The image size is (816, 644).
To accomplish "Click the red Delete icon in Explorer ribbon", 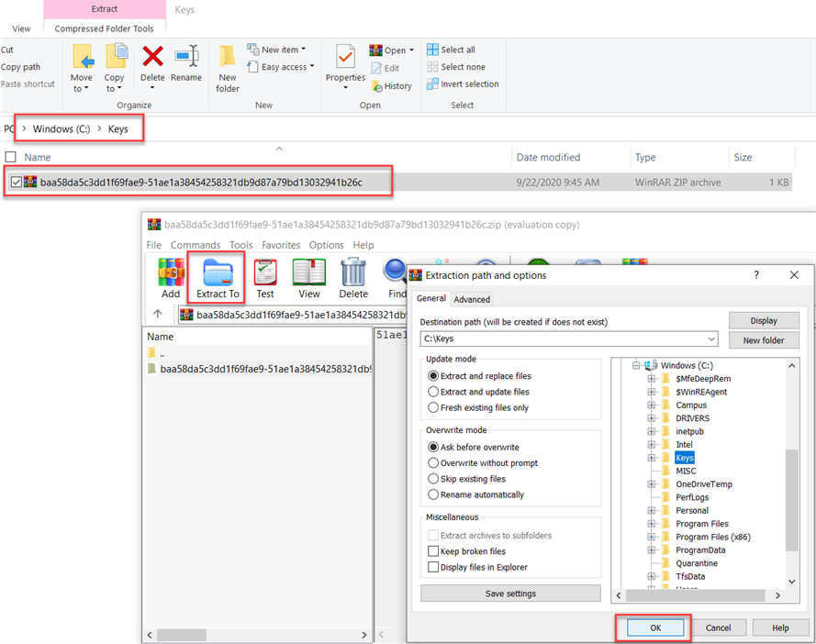I will point(152,57).
